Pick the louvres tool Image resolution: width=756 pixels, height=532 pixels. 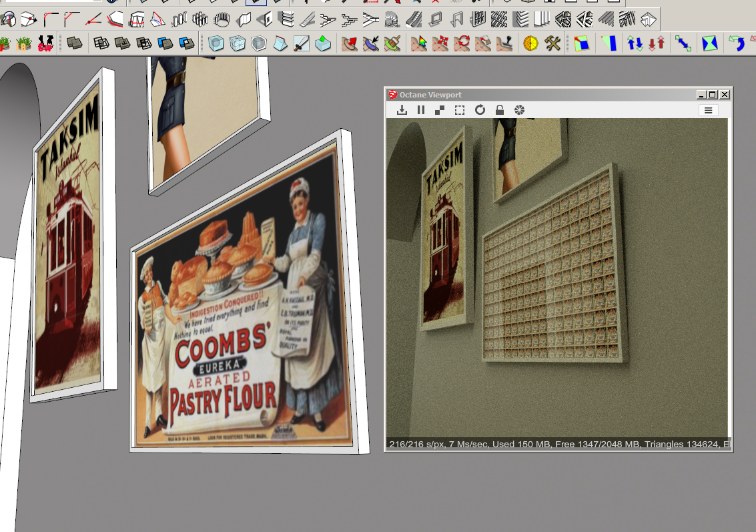(x=520, y=19)
